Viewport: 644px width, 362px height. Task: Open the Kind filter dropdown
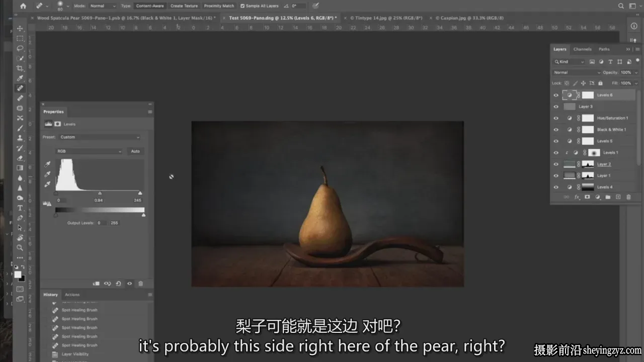pos(569,62)
